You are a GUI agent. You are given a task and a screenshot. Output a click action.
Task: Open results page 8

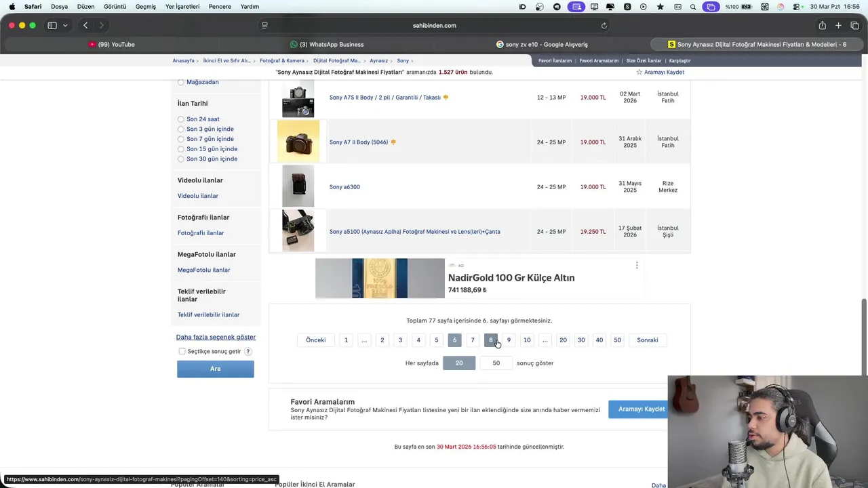(491, 340)
